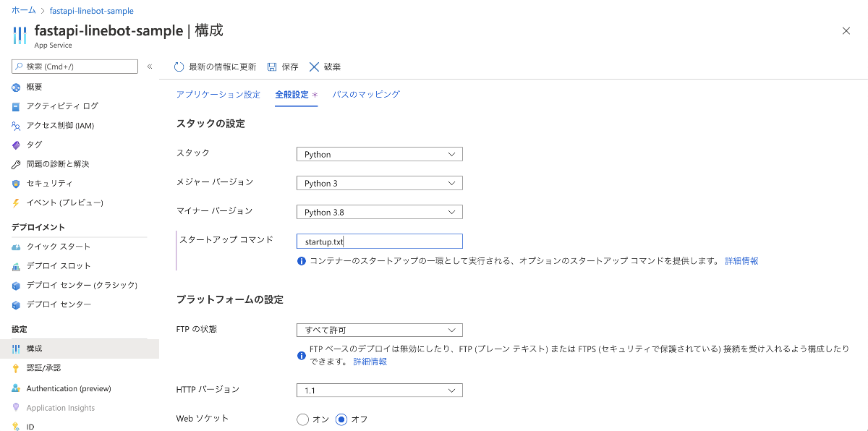Viewport: 868px width, 431px height.
Task: Open fastapi-linebot-sample breadcrumb link
Action: coord(91,11)
